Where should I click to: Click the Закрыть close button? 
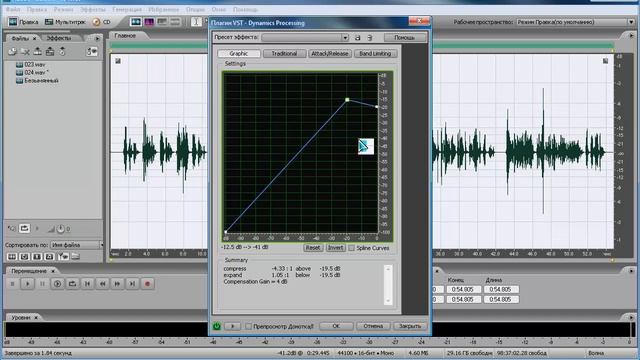pos(409,326)
